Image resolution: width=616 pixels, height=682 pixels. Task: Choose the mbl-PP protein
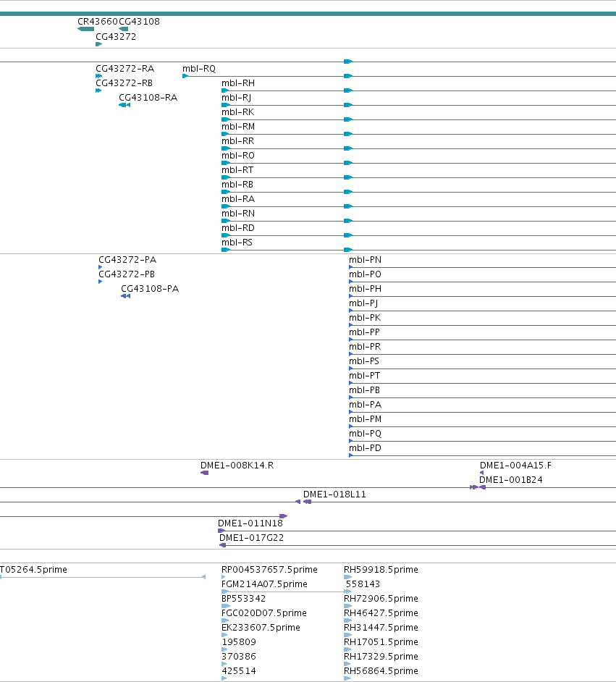tap(364, 332)
